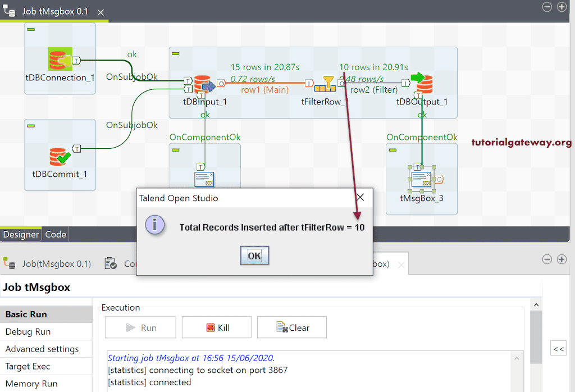The width and height of the screenshot is (575, 392).
Task: Dismiss the dialog by clicking OK
Action: 254,255
